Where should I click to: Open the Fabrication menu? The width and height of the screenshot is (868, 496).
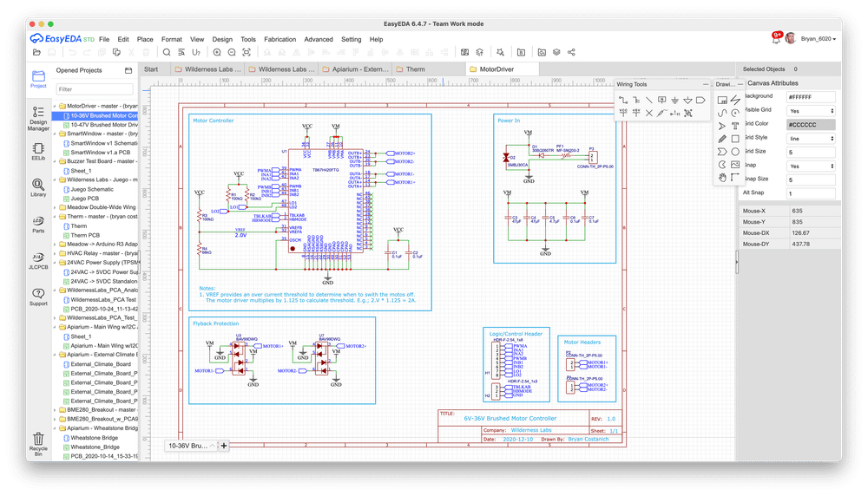tap(279, 39)
